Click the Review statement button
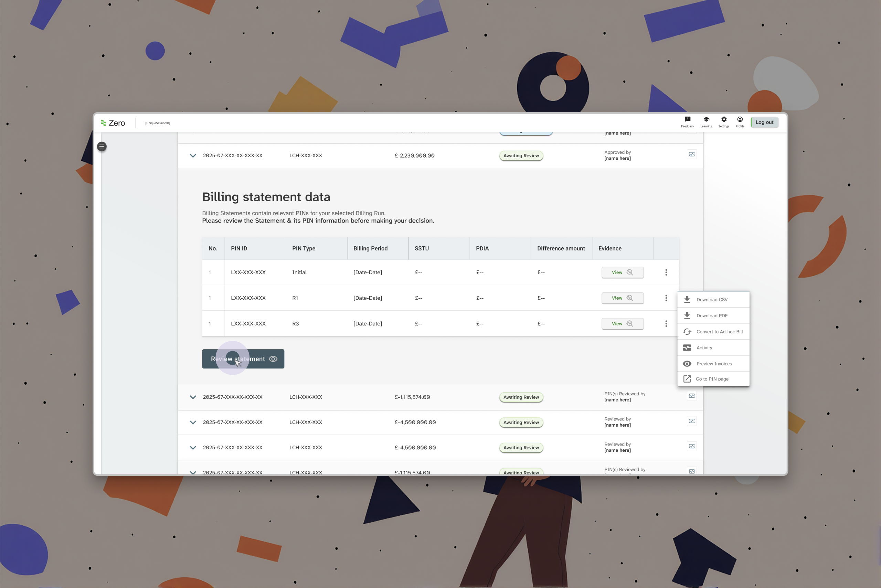 (243, 359)
